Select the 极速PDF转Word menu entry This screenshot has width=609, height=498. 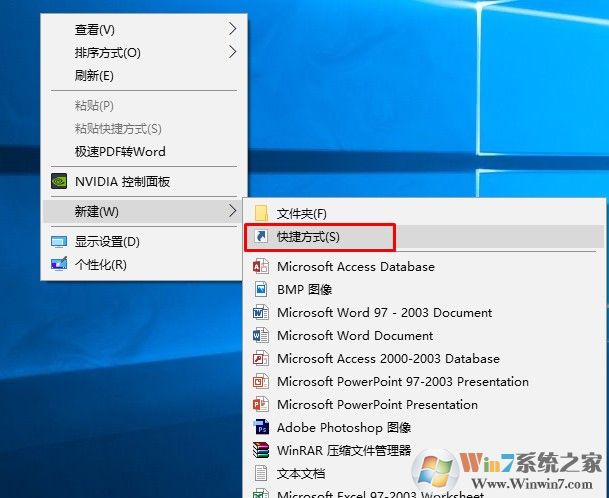click(x=144, y=151)
